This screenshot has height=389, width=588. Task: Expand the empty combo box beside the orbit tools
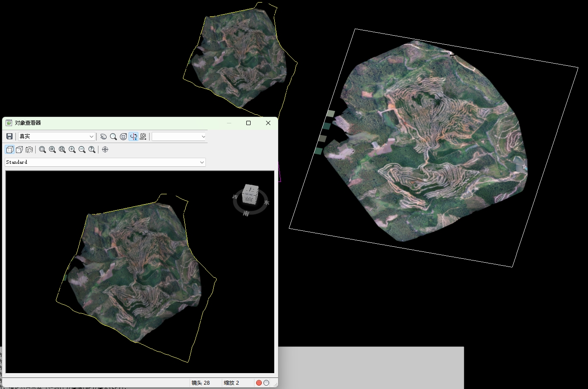pos(203,136)
